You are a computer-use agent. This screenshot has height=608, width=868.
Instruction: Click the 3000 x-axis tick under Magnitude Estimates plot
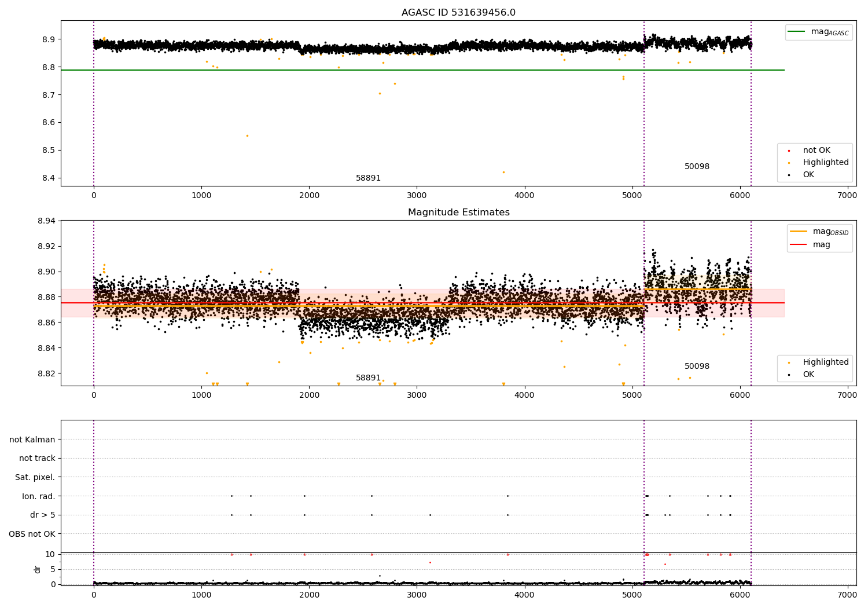point(417,395)
